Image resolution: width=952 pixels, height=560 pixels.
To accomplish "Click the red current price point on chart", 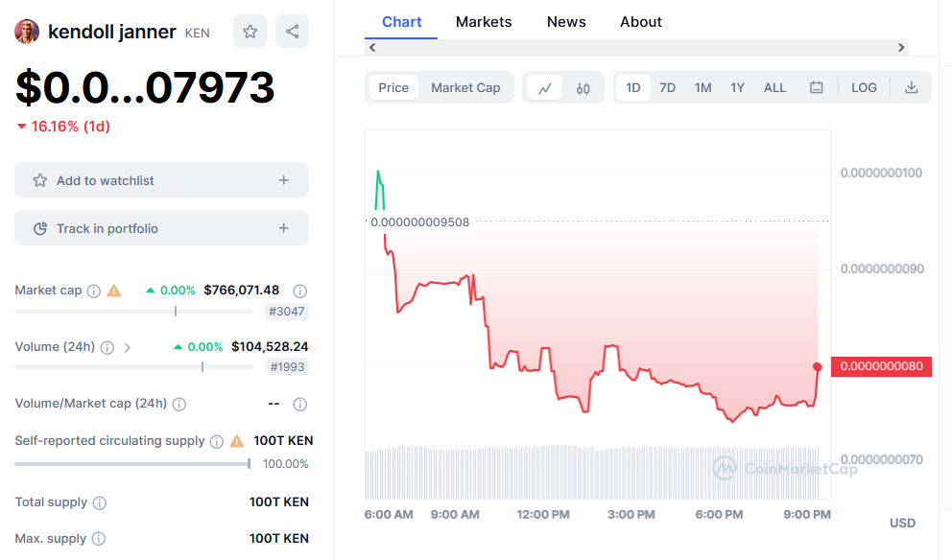I will [818, 367].
